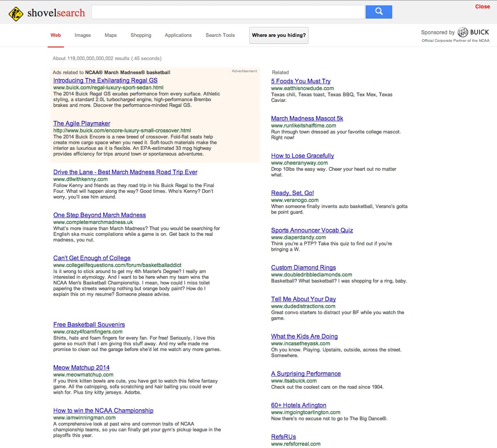The image size is (497, 448).
Task: Open 'Drive the Lane - Best March Madness Road Trip Ever'
Action: click(x=125, y=172)
